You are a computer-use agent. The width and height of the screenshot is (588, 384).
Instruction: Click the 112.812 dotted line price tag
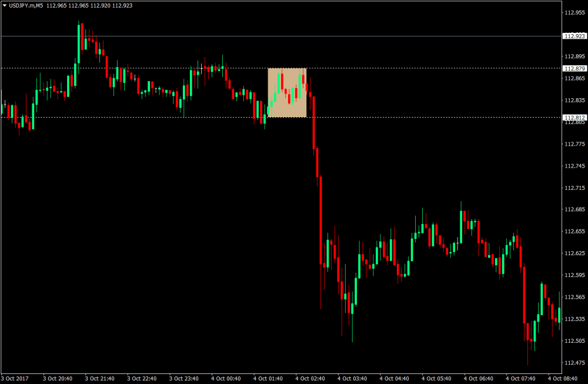click(x=574, y=117)
